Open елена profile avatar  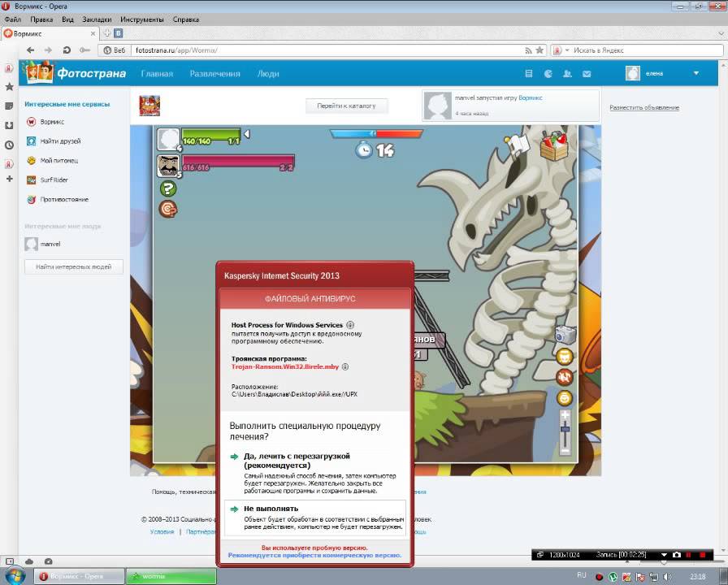pyautogui.click(x=632, y=73)
